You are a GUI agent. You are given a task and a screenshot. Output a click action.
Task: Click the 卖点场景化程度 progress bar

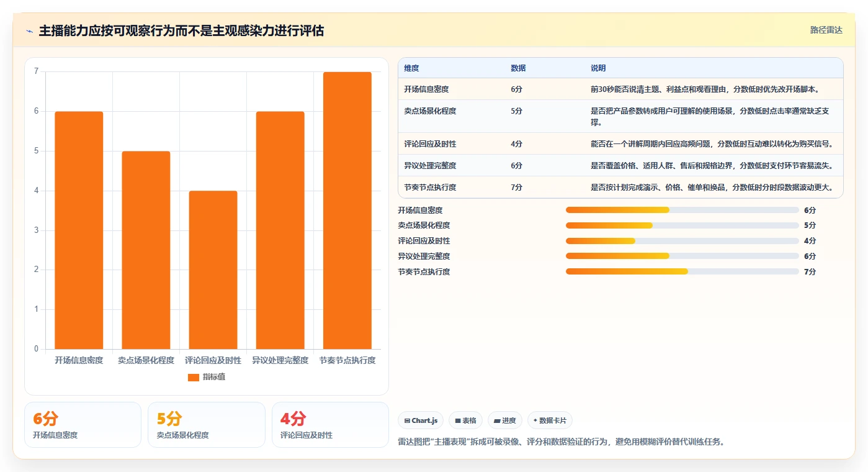[x=682, y=225]
